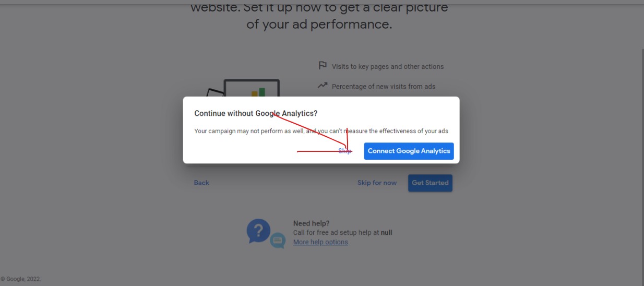Click the monitor with bar chart illustration
Viewport: 644px width, 286px height.
point(252,88)
